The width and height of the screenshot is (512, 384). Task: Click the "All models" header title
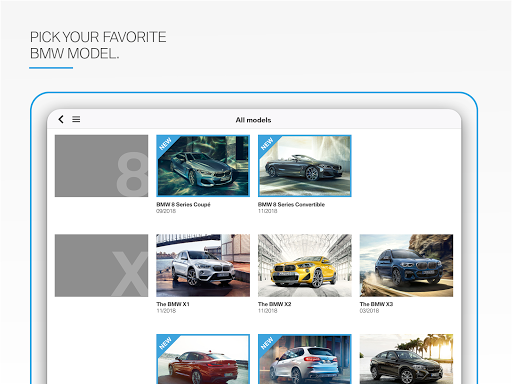(x=253, y=120)
